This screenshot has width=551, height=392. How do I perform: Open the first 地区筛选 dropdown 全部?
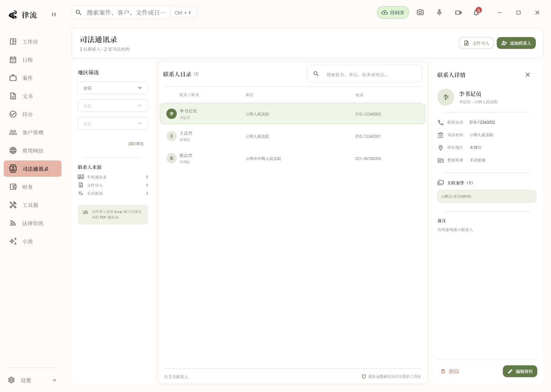coord(113,88)
